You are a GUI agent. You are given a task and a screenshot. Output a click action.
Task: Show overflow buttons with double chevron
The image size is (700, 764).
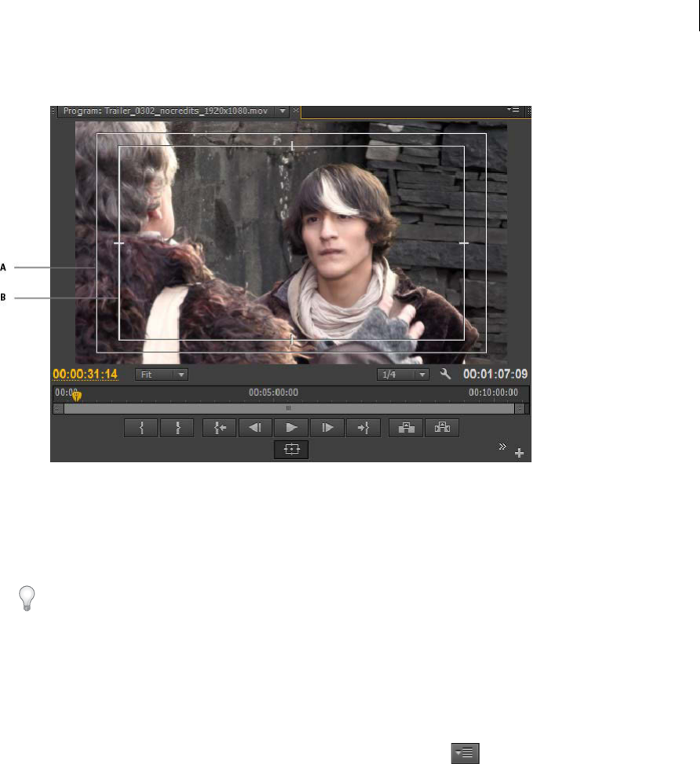tap(502, 447)
